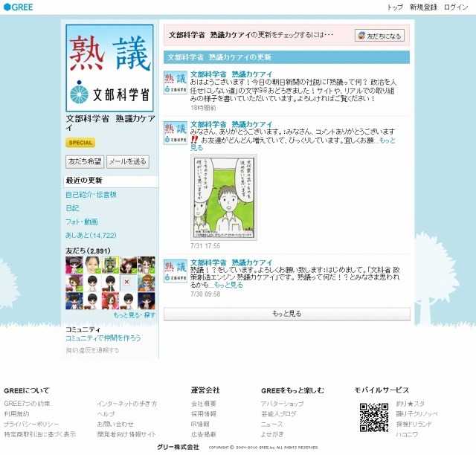Open フォト・動画 in the sidebar
Image resolution: width=476 pixels, height=455 pixels.
coord(82,222)
